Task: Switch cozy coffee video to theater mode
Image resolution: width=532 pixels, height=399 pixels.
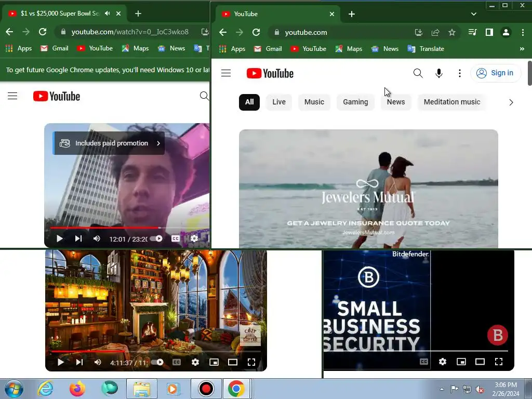Action: pos(233,362)
